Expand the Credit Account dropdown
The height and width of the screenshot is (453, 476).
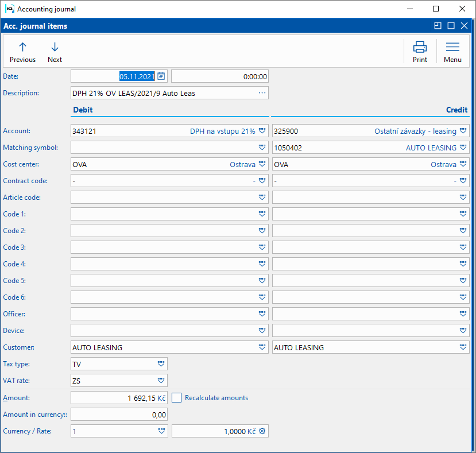pyautogui.click(x=463, y=131)
